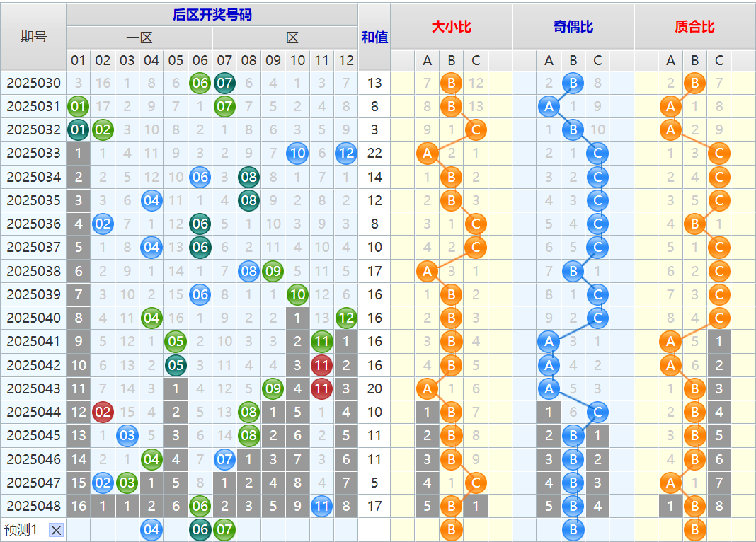Click 奇偶比 ball C in row 2025044
756x542 pixels.
pos(597,412)
